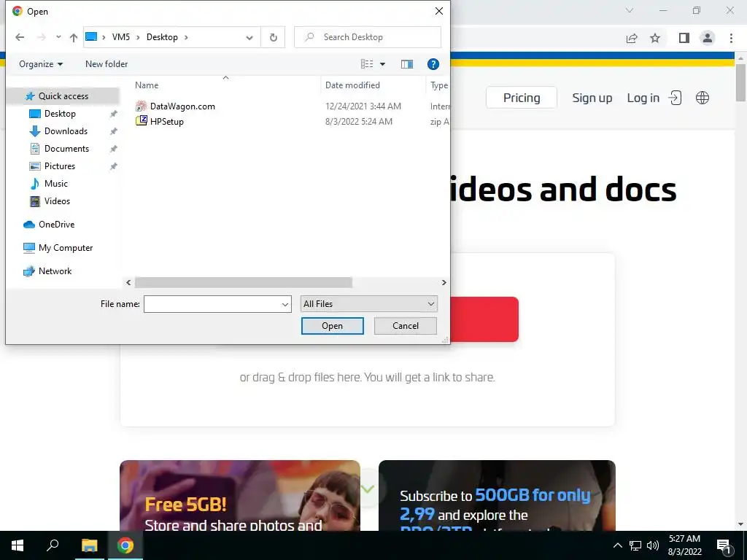The height and width of the screenshot is (560, 747).
Task: Cancel the file dialog
Action: (406, 326)
